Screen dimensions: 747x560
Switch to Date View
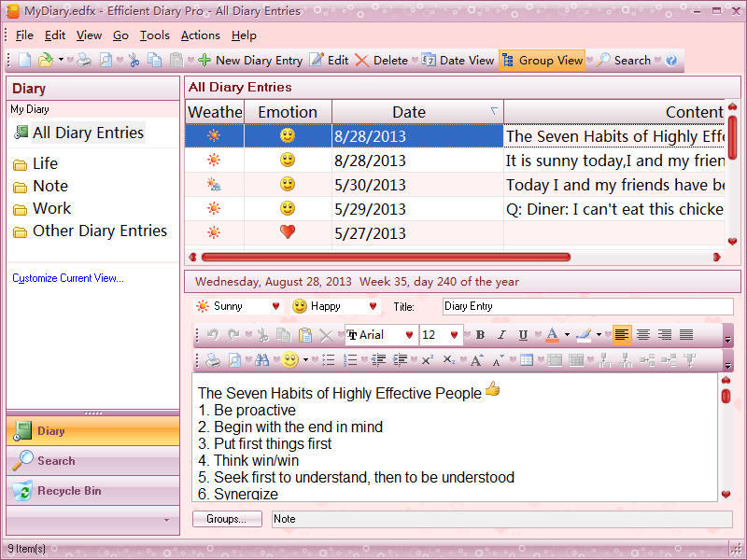click(x=458, y=61)
